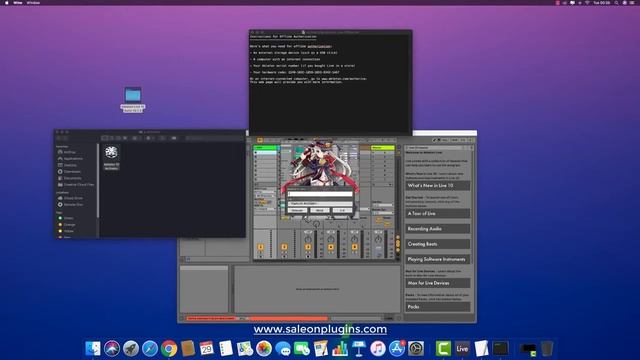Select the Master track header in Ableton
This screenshot has width=640, height=360.
coord(382,148)
